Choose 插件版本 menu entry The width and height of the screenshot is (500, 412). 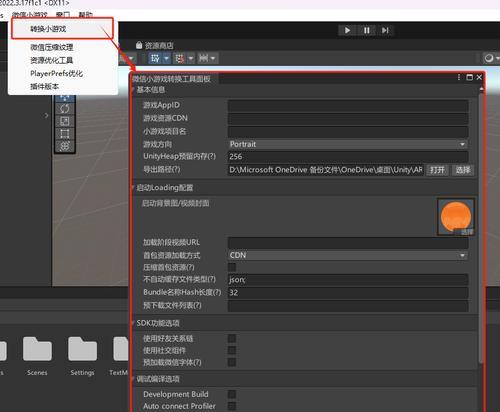[45, 86]
